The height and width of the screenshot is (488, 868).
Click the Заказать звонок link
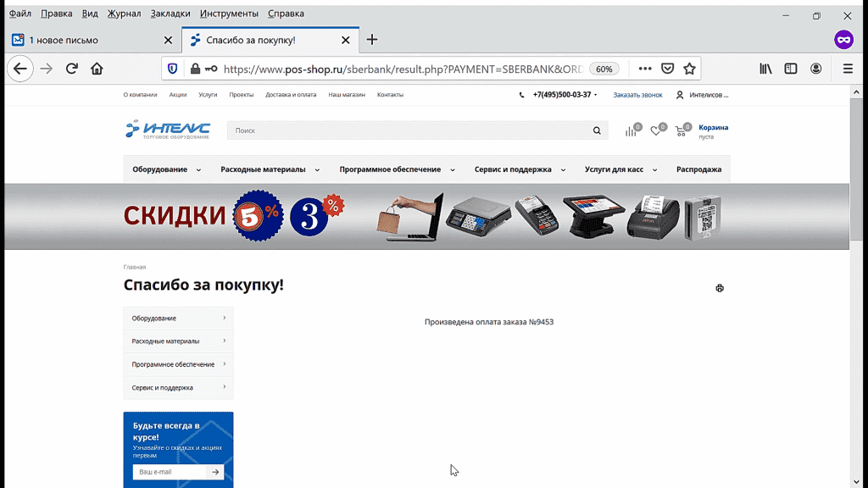(637, 95)
